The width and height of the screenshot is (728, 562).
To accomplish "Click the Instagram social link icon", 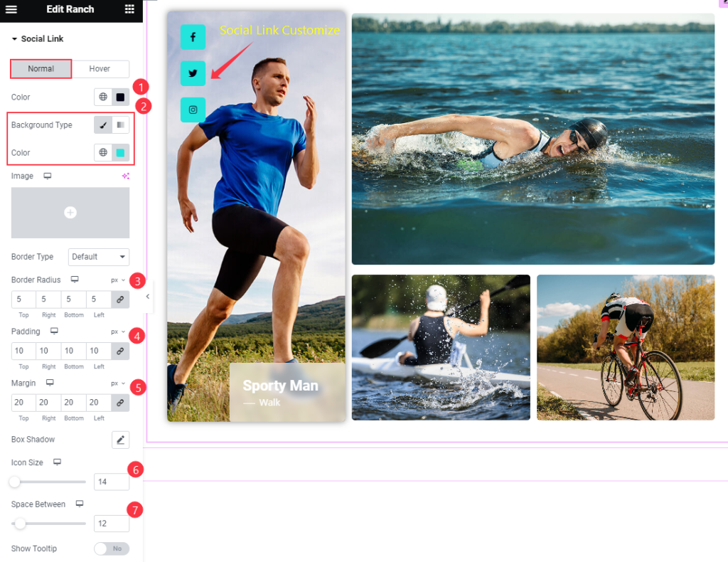I will coord(193,110).
